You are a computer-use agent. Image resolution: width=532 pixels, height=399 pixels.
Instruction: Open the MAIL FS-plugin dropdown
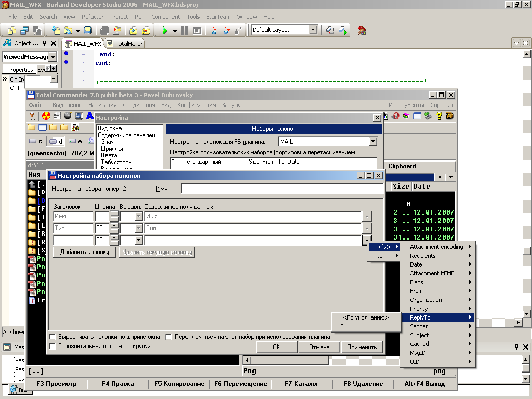point(373,141)
